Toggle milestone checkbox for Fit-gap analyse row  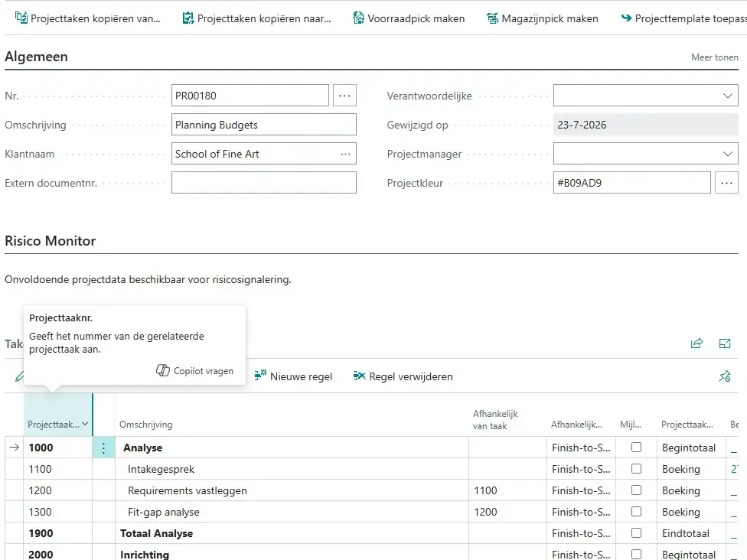[x=636, y=512]
